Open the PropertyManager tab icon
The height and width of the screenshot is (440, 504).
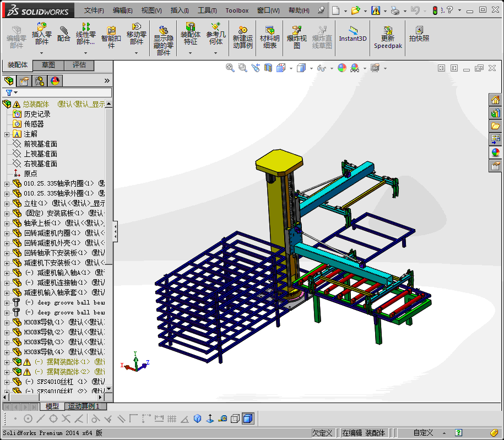24,80
